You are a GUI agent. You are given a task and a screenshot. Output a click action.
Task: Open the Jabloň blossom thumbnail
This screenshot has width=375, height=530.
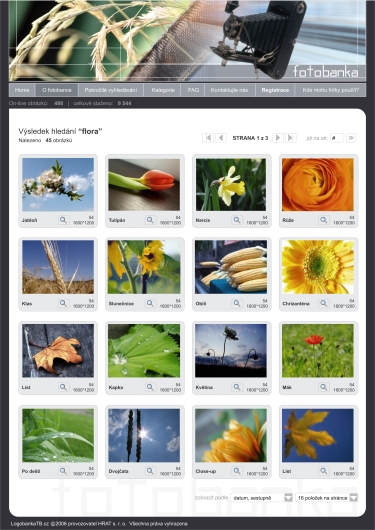tap(58, 185)
